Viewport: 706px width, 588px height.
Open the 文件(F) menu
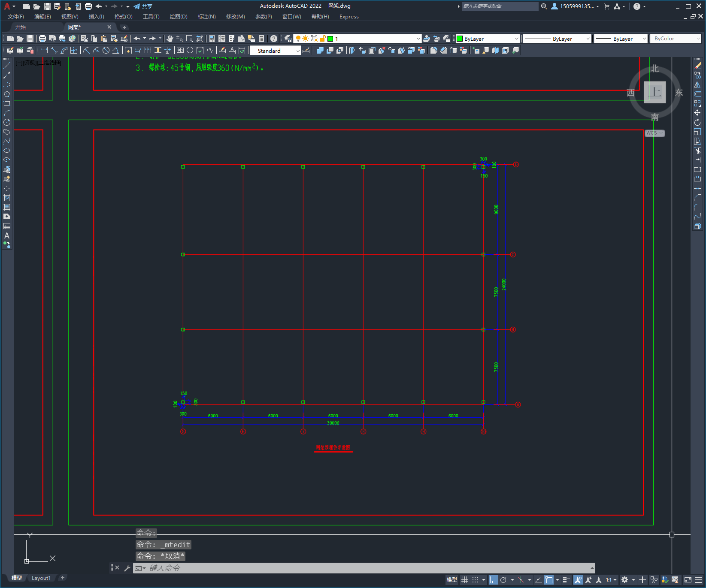pos(16,17)
